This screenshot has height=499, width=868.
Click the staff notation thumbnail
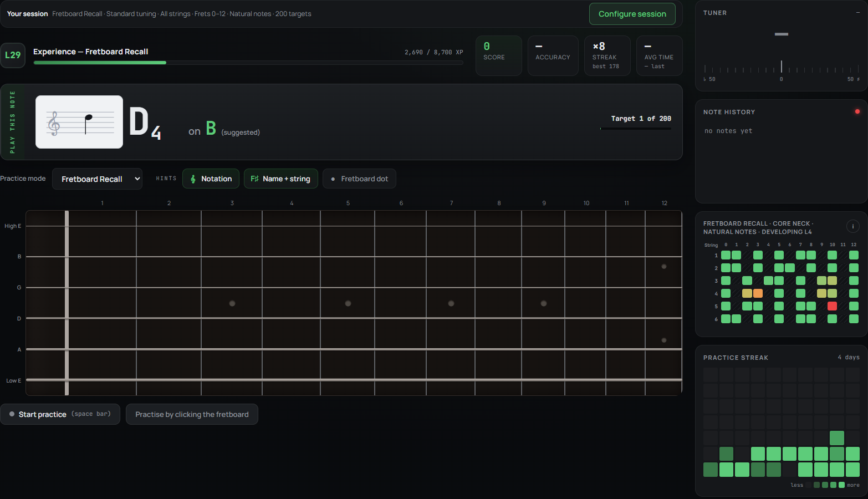79,122
